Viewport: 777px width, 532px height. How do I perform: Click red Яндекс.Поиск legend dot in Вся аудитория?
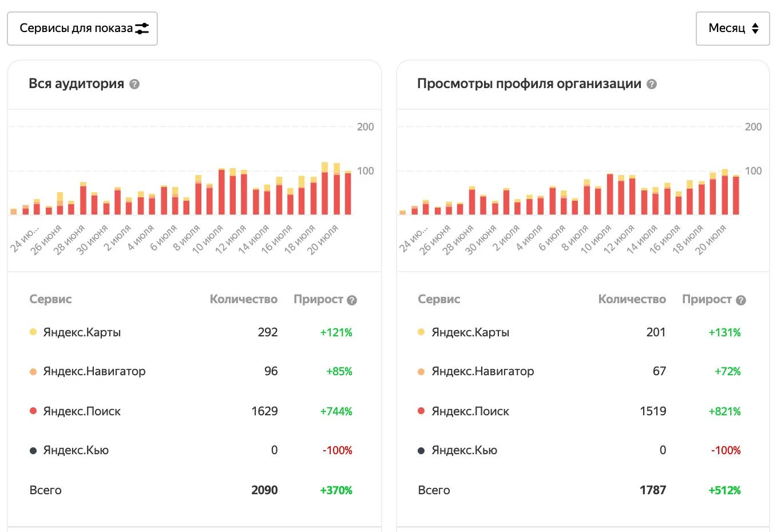[33, 411]
